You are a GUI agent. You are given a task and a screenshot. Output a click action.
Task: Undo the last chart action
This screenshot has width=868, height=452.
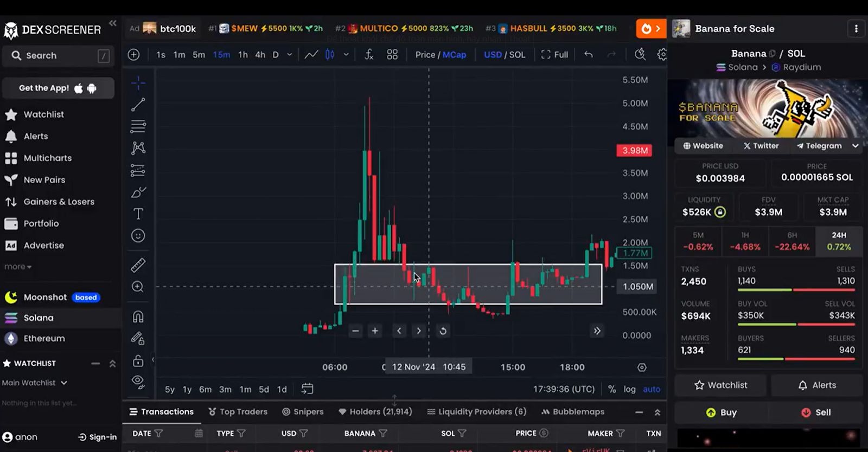pyautogui.click(x=589, y=55)
